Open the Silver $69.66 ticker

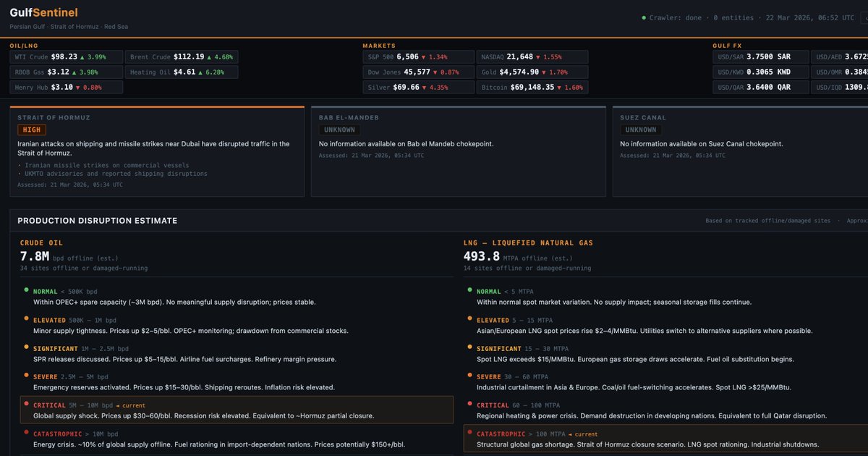pyautogui.click(x=418, y=88)
